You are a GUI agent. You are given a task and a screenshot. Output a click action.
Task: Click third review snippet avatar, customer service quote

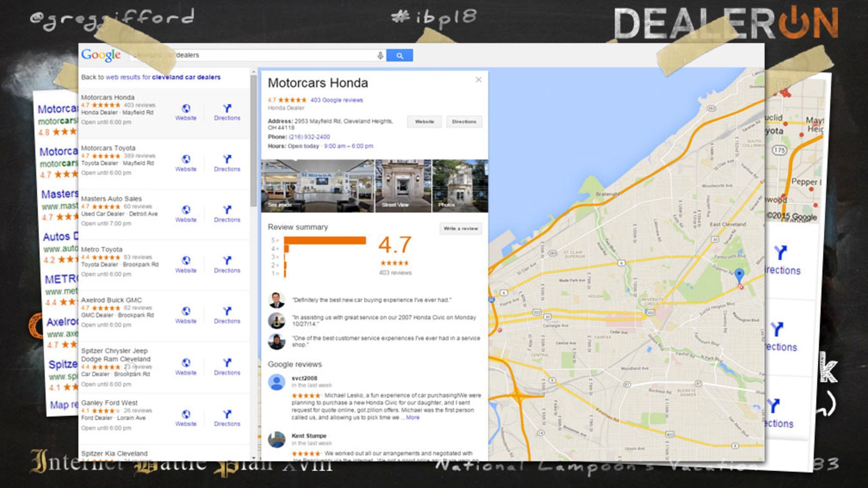click(x=276, y=341)
